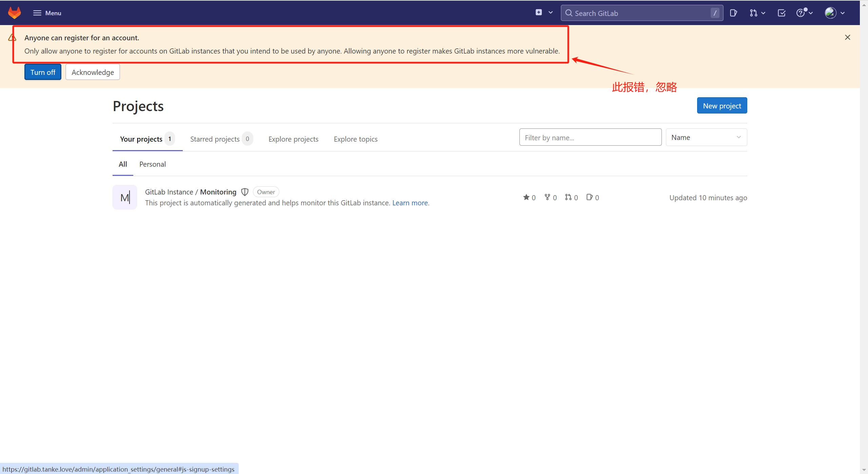Focus the Filter by name field
The width and height of the screenshot is (868, 474).
(590, 138)
